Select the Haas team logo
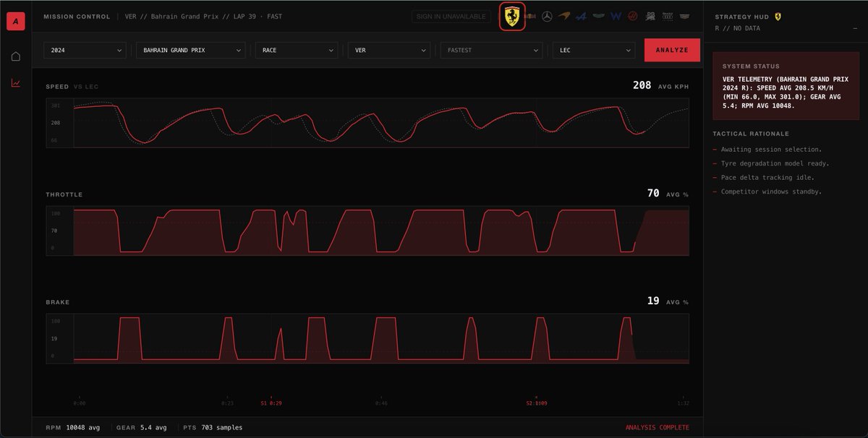 (633, 17)
